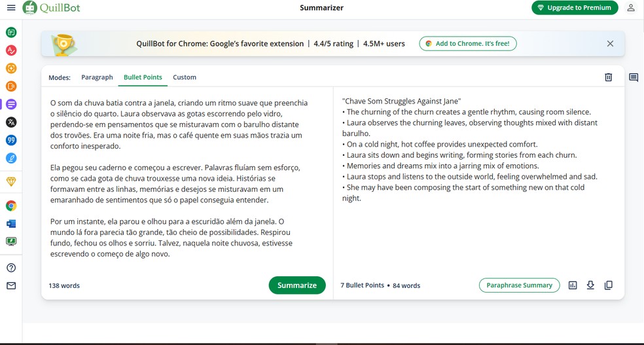
Task: Click the "Summarizer" page title
Action: coord(321,8)
